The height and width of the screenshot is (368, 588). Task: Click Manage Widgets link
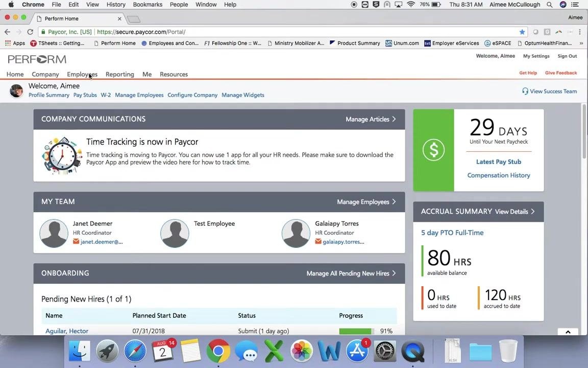tap(242, 95)
